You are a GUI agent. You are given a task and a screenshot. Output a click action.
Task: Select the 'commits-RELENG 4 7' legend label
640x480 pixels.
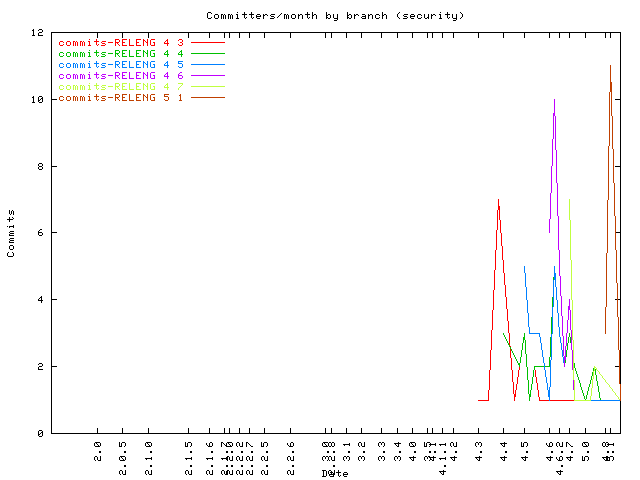click(x=121, y=87)
